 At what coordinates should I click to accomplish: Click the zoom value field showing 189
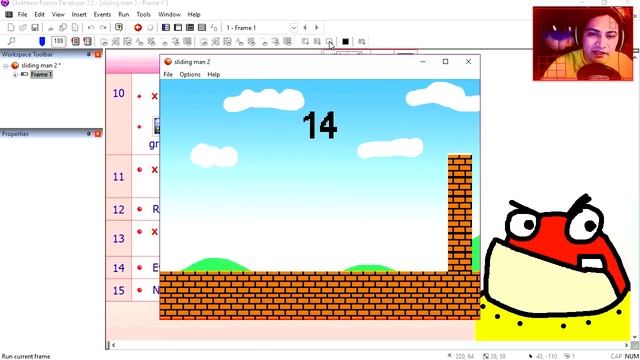pos(58,41)
